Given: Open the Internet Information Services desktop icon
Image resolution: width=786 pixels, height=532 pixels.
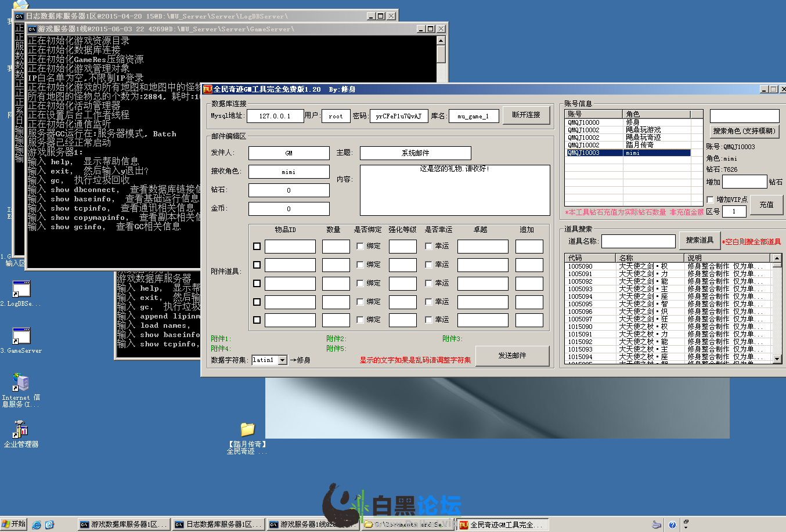Looking at the screenshot, I should 21,383.
